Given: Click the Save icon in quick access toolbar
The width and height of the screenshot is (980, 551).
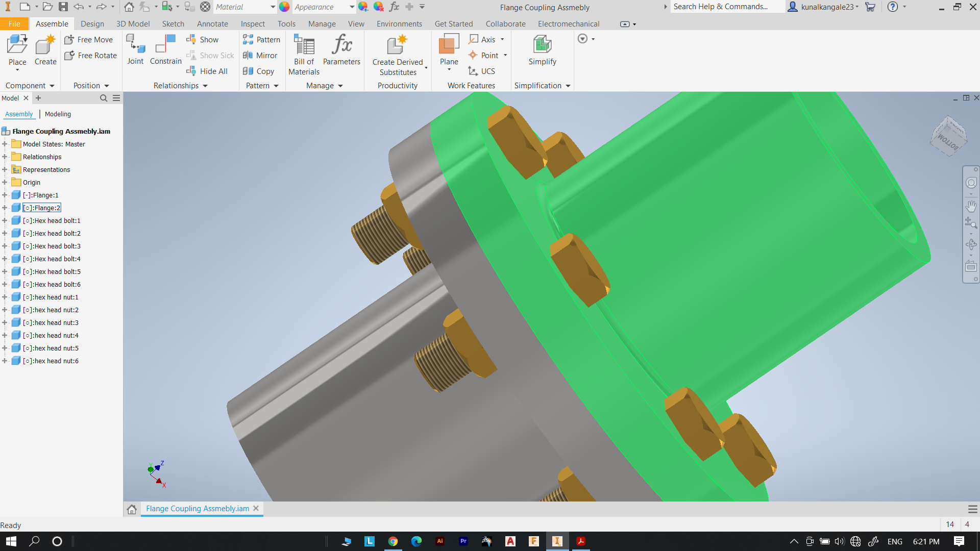Looking at the screenshot, I should click(63, 7).
